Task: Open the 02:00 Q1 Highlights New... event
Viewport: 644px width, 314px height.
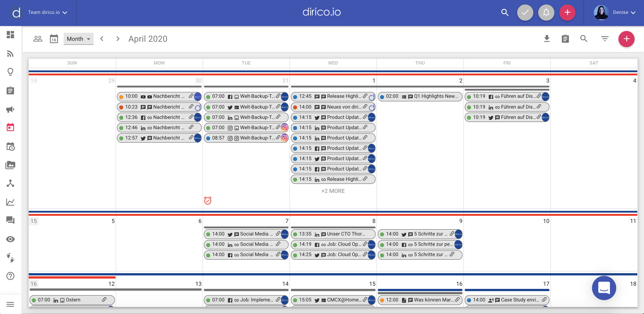Action: (420, 96)
